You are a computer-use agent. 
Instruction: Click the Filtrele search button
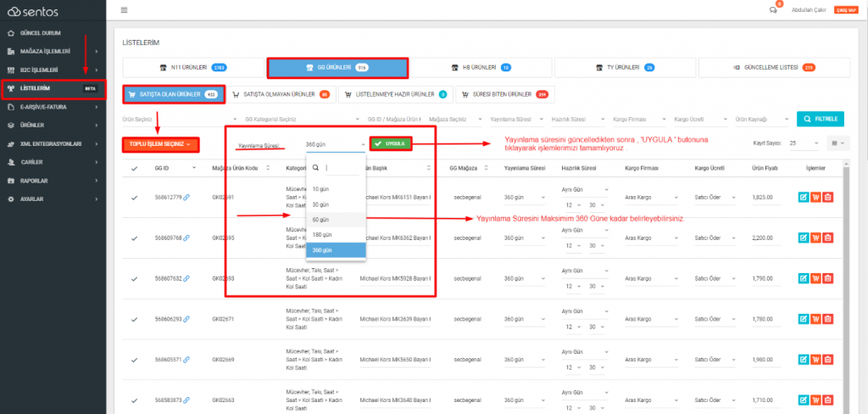821,120
